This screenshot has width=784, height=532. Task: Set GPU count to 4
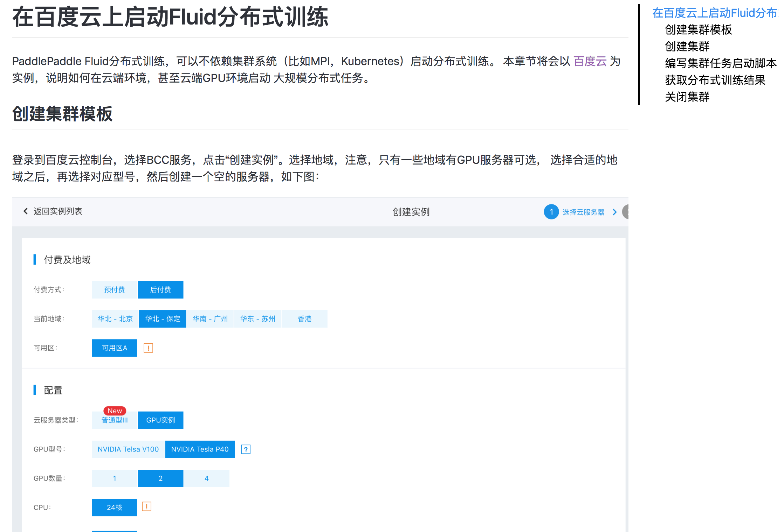[x=206, y=478]
